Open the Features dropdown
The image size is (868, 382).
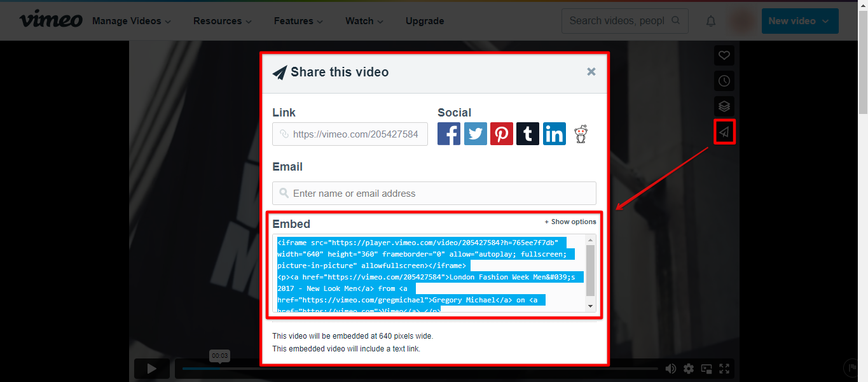(x=298, y=21)
